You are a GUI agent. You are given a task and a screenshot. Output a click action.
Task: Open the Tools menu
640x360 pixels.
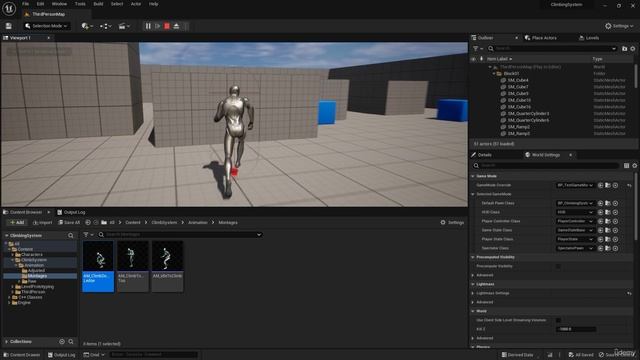click(80, 4)
